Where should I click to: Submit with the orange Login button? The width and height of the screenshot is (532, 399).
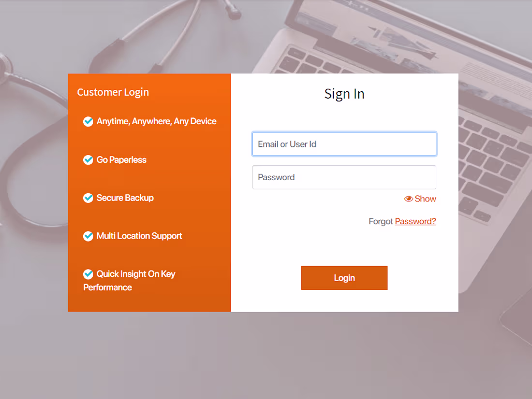click(x=344, y=278)
